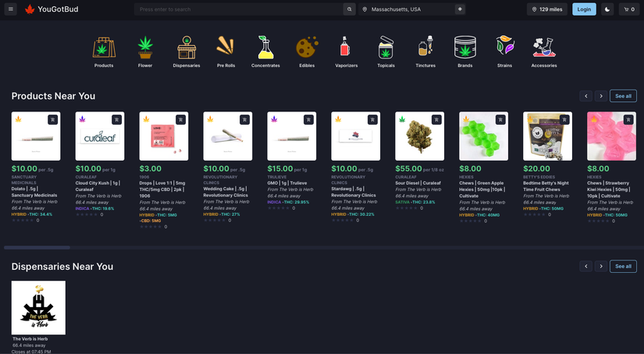
Task: Open the Dispensaries category
Action: [186, 48]
